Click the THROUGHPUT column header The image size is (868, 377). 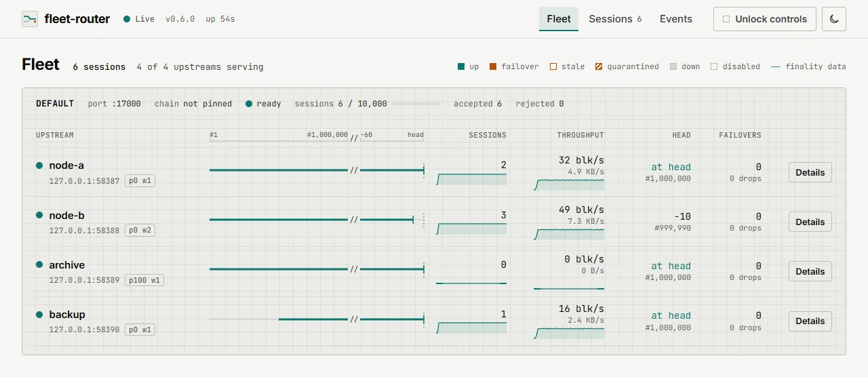pos(580,135)
